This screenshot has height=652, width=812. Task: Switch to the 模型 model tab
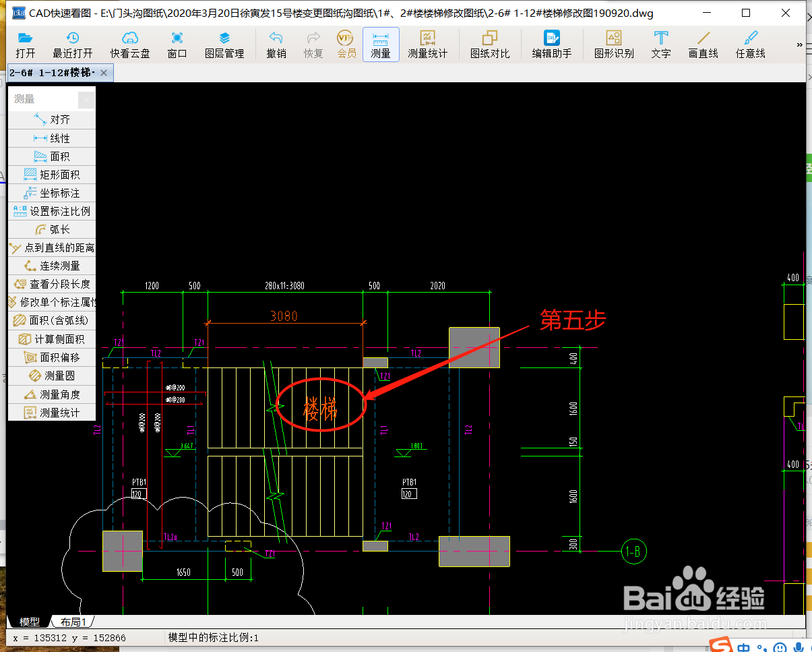pyautogui.click(x=29, y=621)
